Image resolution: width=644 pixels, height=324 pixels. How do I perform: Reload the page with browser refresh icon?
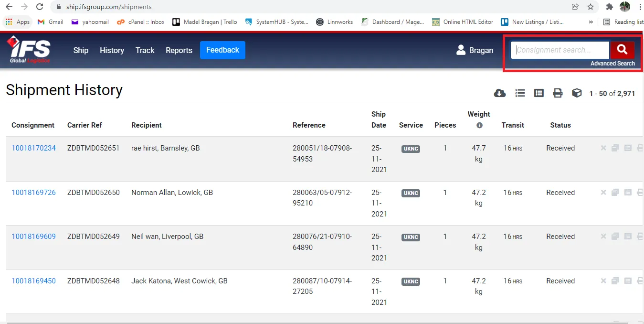pos(40,7)
